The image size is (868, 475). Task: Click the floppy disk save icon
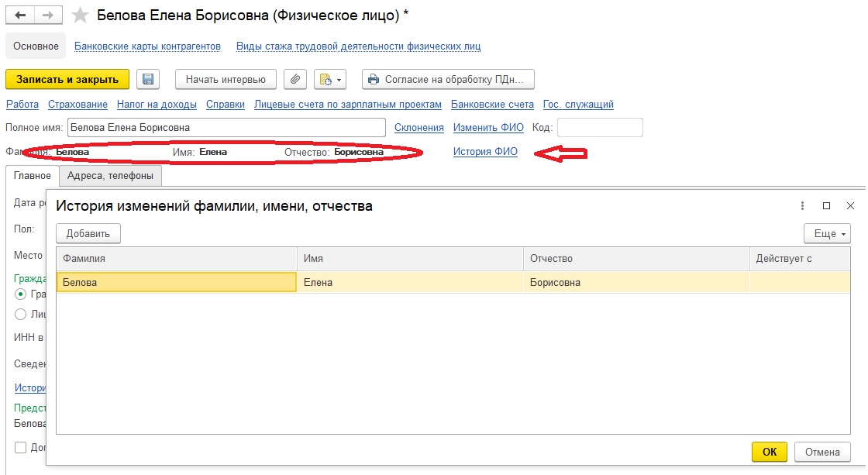148,79
